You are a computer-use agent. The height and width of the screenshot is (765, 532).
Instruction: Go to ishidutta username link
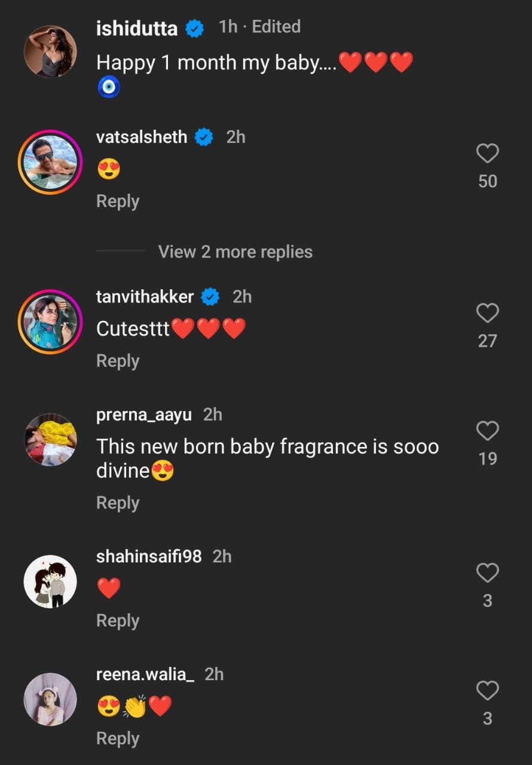137,27
